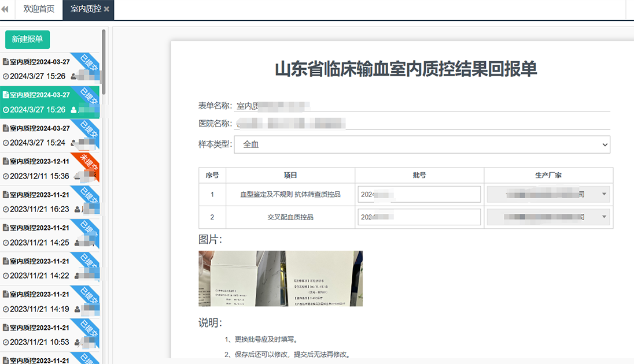Click the orange 未提交 ribbon badge
Image resolution: width=634 pixels, height=364 pixels.
(x=88, y=164)
